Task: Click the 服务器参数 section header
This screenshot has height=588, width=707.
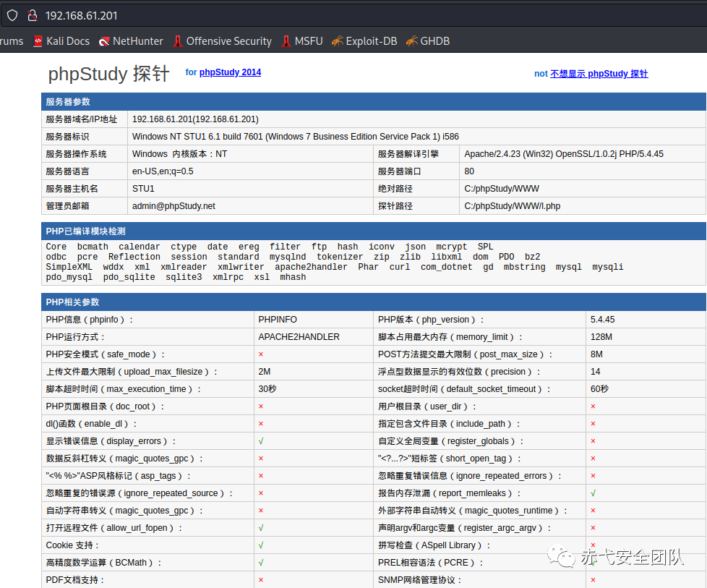Action: coord(373,101)
